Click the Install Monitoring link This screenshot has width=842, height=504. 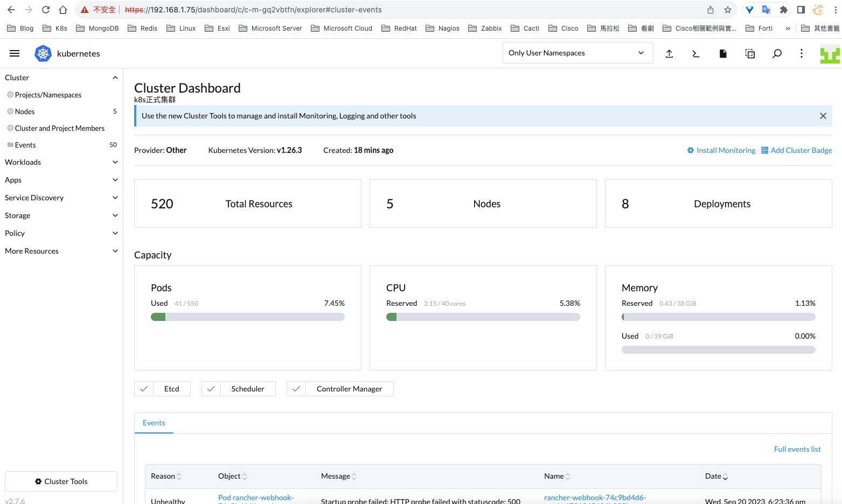(x=721, y=150)
